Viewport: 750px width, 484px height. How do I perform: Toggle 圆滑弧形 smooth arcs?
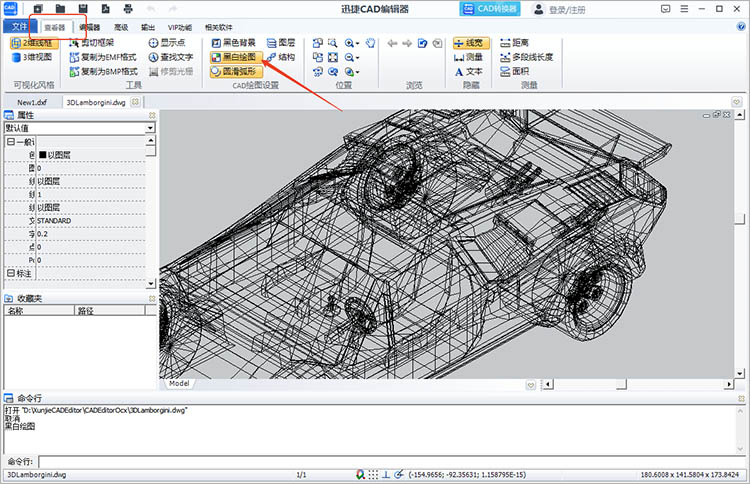pyautogui.click(x=236, y=72)
